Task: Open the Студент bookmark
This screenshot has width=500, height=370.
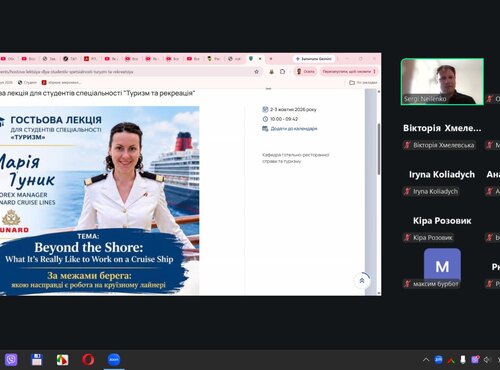Action: [27, 82]
